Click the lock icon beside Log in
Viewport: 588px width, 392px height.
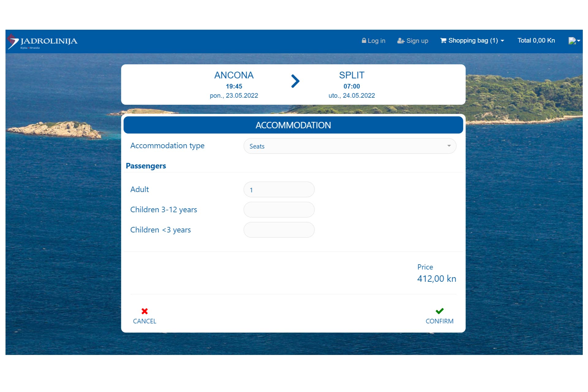point(364,40)
